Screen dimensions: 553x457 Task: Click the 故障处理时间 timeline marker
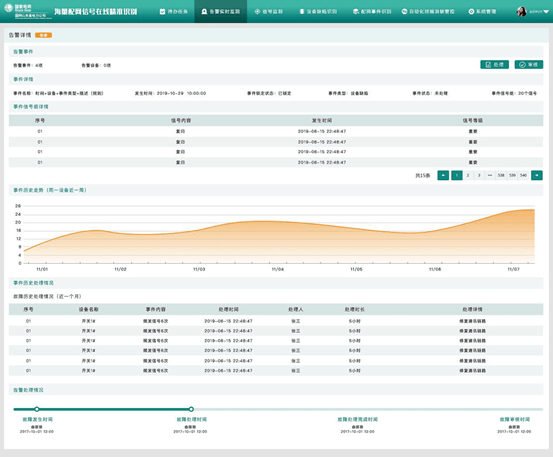click(191, 409)
